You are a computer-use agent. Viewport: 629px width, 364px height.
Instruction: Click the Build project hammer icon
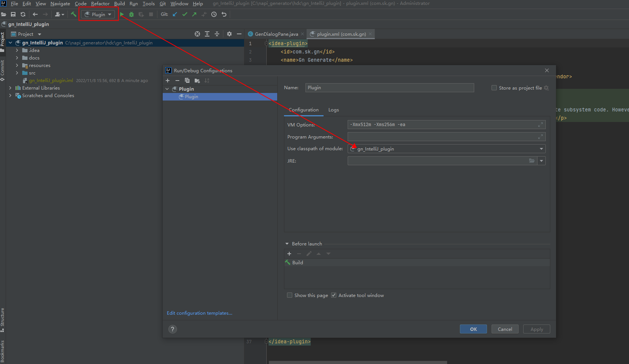coord(73,14)
